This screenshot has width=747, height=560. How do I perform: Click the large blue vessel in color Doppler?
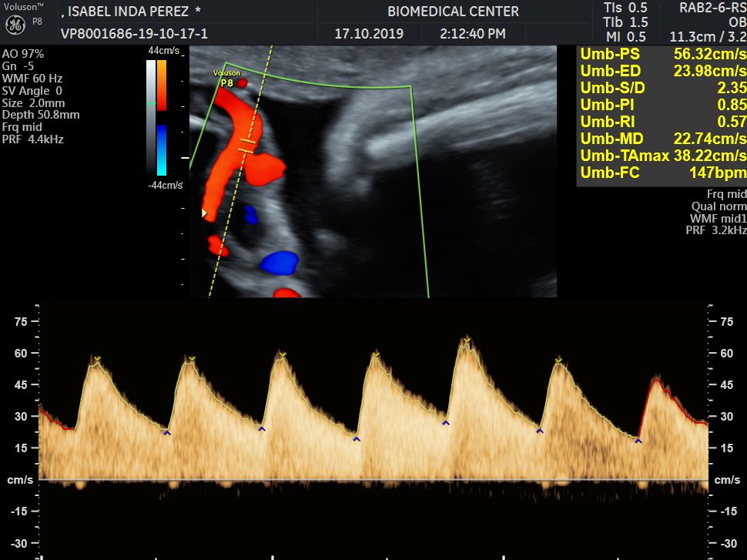click(280, 263)
